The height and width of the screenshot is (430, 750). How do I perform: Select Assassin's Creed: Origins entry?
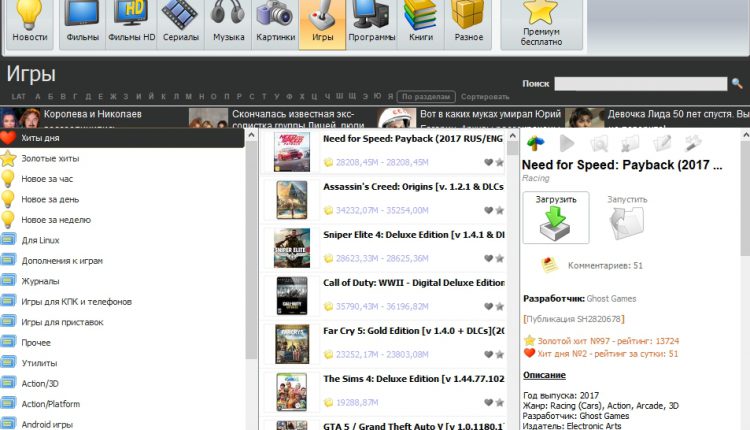click(x=413, y=187)
